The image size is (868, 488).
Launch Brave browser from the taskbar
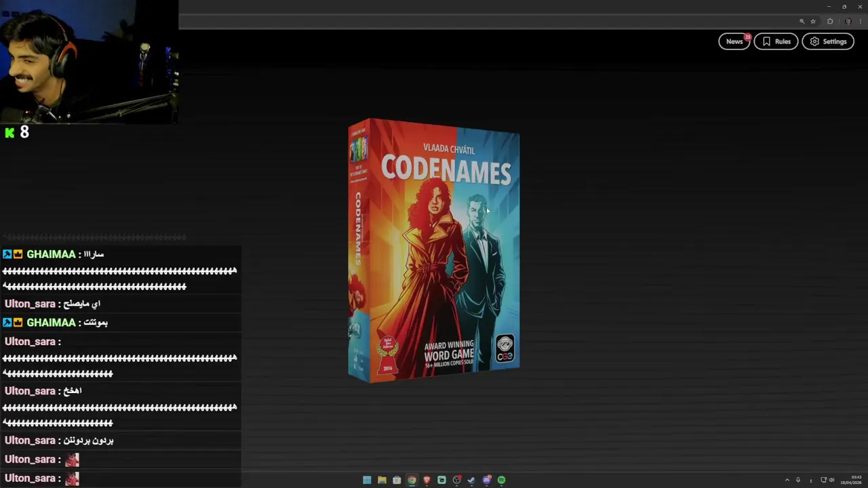click(427, 480)
